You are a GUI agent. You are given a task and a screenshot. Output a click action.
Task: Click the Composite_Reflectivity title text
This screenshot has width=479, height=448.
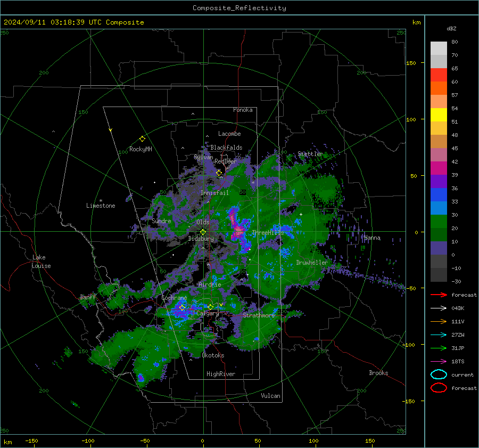(x=240, y=8)
